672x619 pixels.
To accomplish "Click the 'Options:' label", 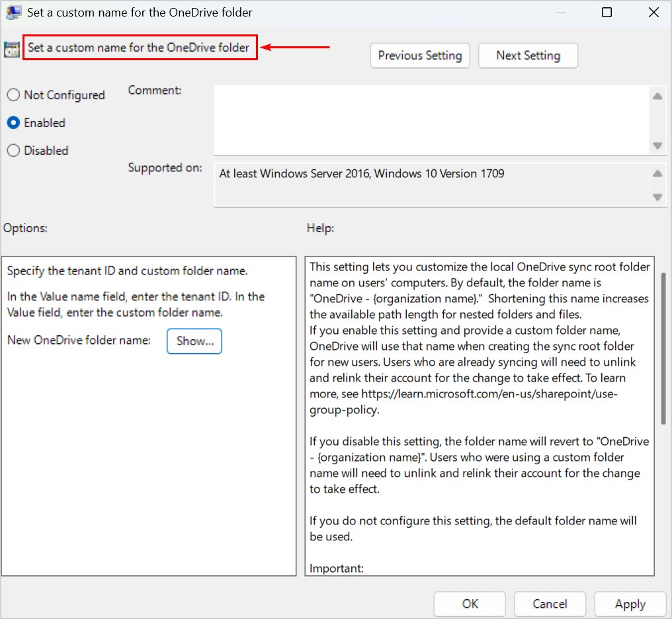I will coord(25,228).
